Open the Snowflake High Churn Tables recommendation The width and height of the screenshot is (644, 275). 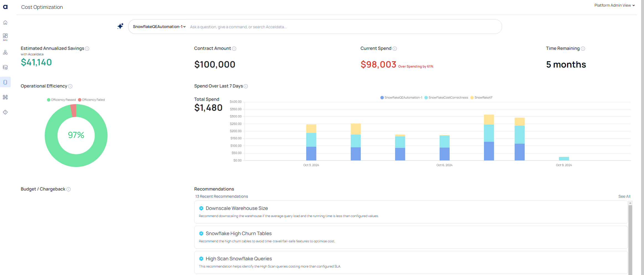411,237
